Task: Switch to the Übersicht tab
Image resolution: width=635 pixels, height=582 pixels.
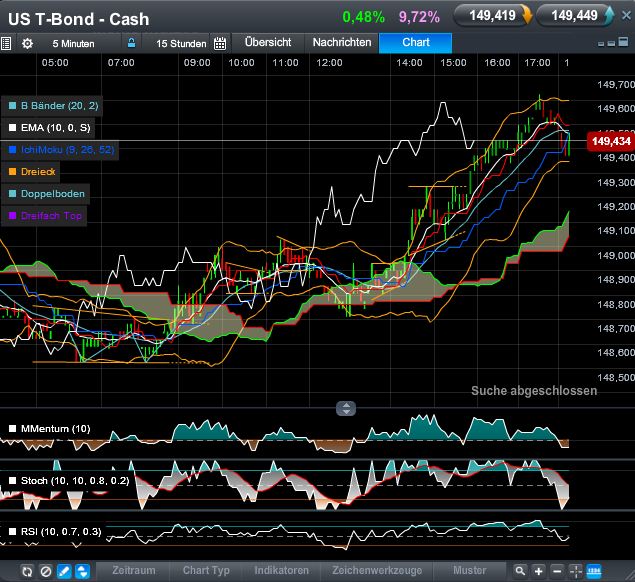Action: [x=268, y=42]
